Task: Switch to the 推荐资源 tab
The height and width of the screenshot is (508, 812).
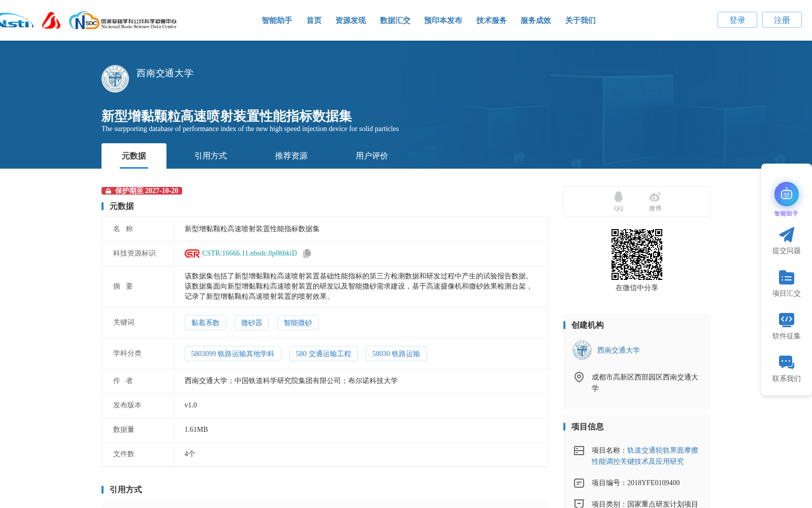Action: (291, 156)
